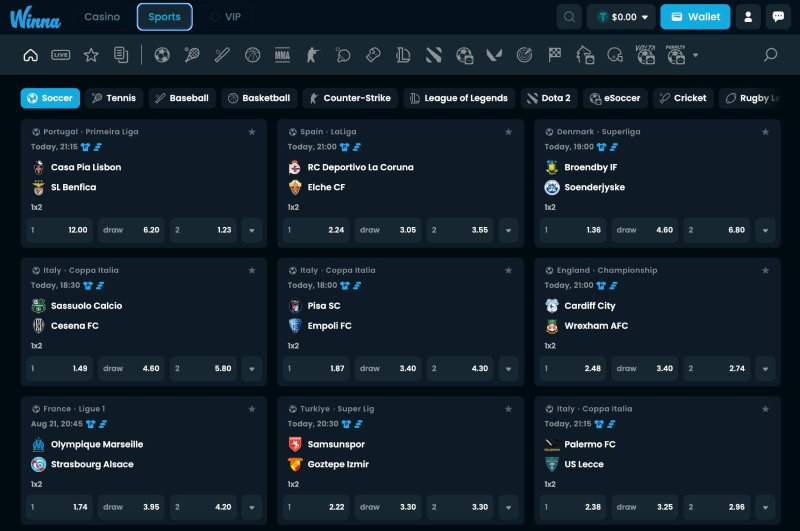Expand the more sports arrow in toolbar
The height and width of the screenshot is (531, 800).
coord(695,55)
